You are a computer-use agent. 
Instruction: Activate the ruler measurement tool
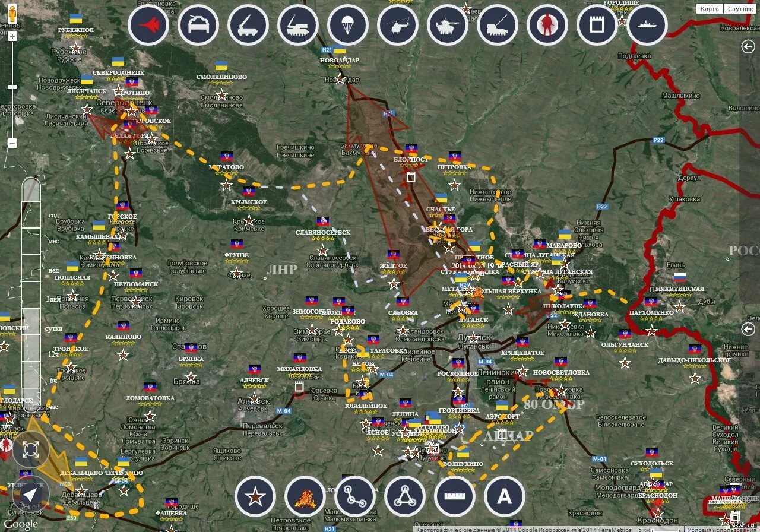[x=455, y=496]
